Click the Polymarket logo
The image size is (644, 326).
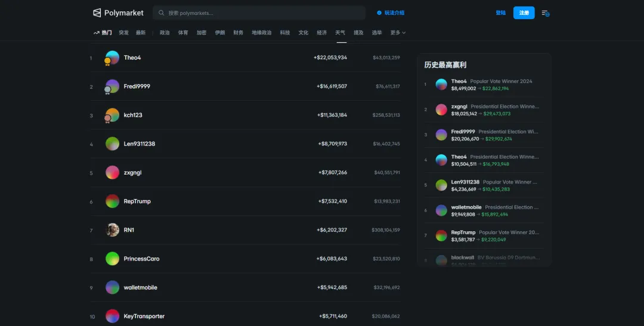tap(118, 13)
